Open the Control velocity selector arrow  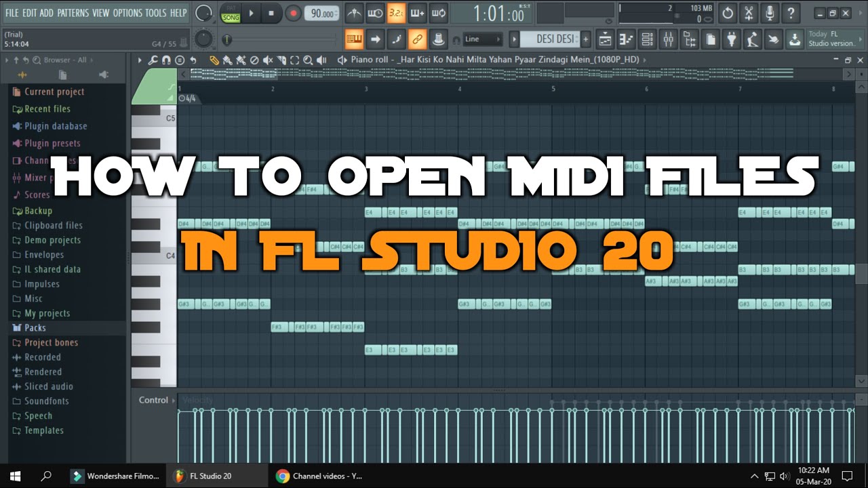coord(174,401)
